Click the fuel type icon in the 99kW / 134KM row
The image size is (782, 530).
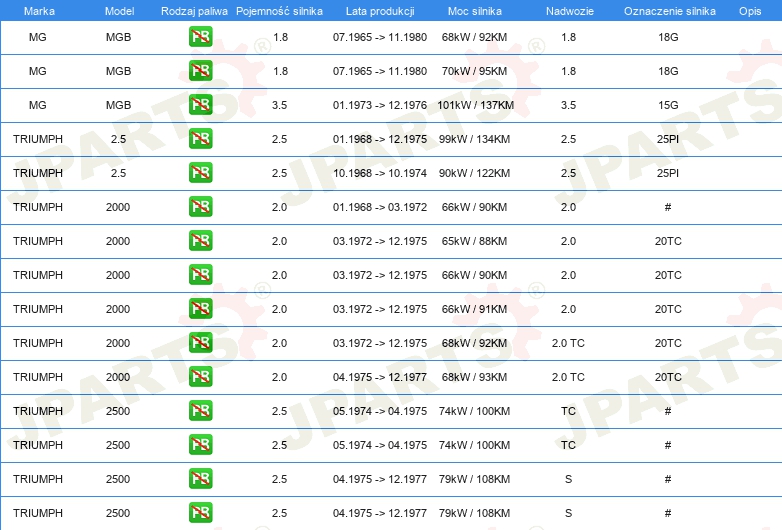(x=200, y=139)
